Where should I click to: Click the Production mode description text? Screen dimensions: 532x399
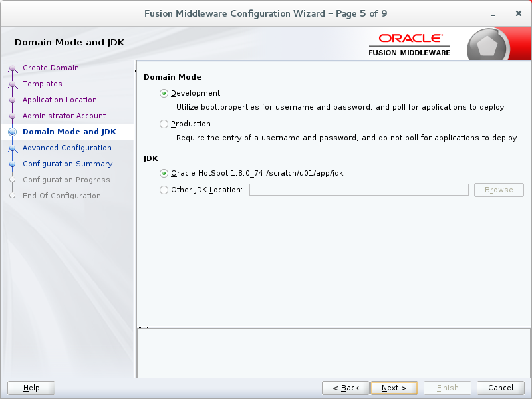(x=347, y=138)
